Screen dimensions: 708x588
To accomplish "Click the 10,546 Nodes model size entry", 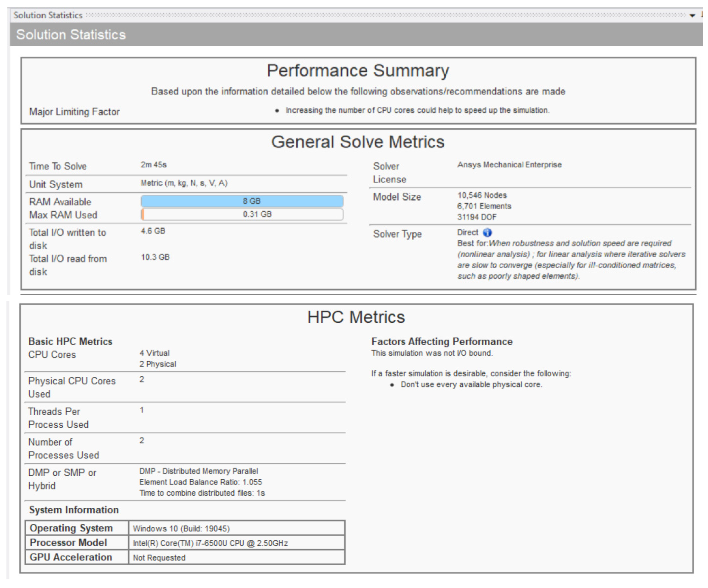I will tap(482, 195).
